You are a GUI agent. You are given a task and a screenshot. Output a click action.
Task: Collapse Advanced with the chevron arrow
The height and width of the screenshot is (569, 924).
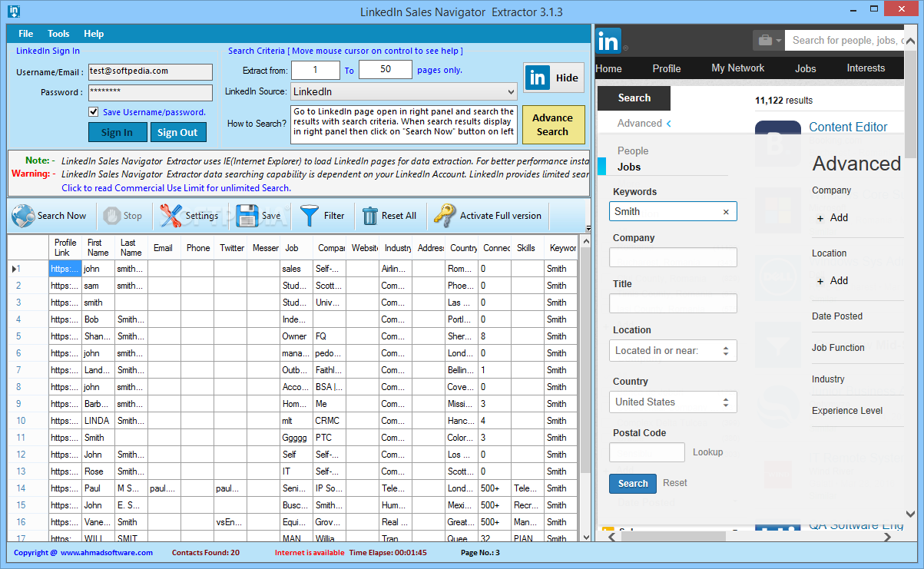tap(669, 124)
